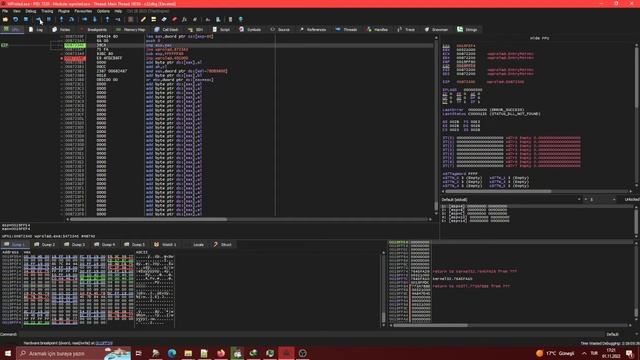The height and width of the screenshot is (360, 640).
Task: Click into the Command input field
Action: 310,334
